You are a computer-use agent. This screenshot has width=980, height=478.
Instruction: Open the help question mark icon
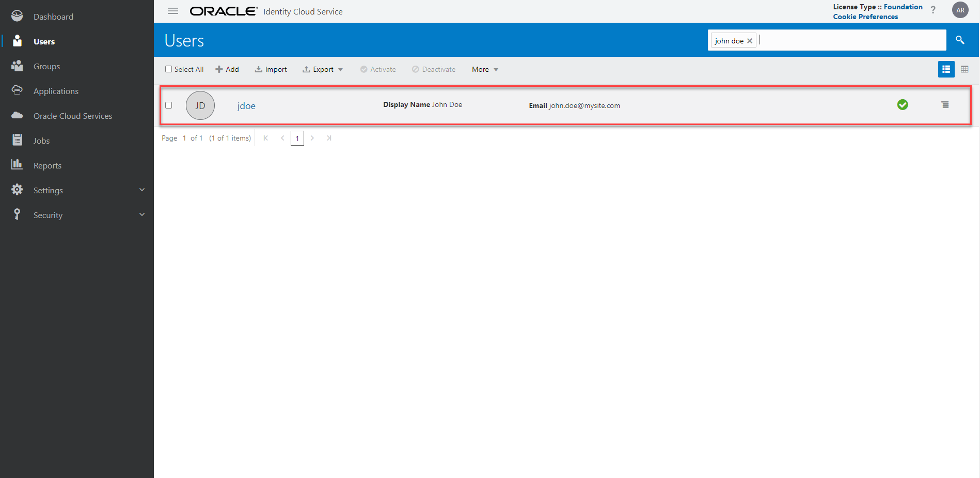click(x=933, y=10)
